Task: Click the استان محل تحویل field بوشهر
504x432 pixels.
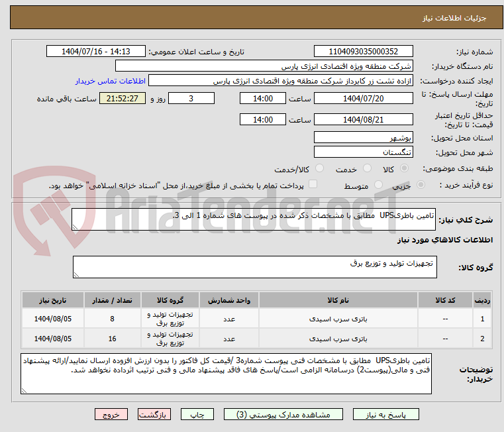Action: pyautogui.click(x=363, y=137)
